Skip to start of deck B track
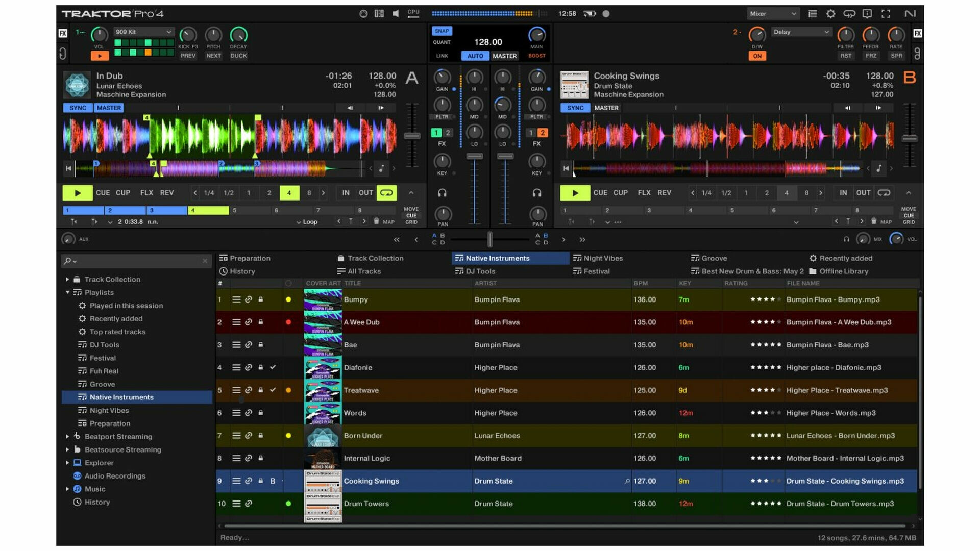 pyautogui.click(x=566, y=168)
